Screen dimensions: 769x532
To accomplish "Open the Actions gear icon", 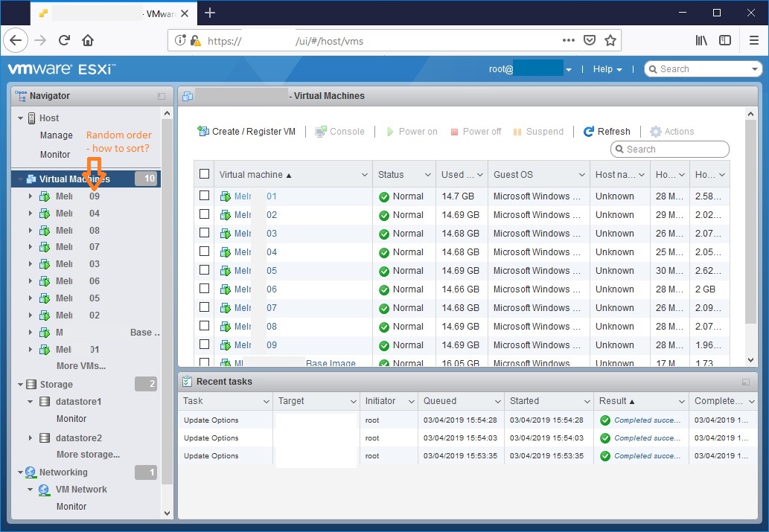I will tap(656, 132).
